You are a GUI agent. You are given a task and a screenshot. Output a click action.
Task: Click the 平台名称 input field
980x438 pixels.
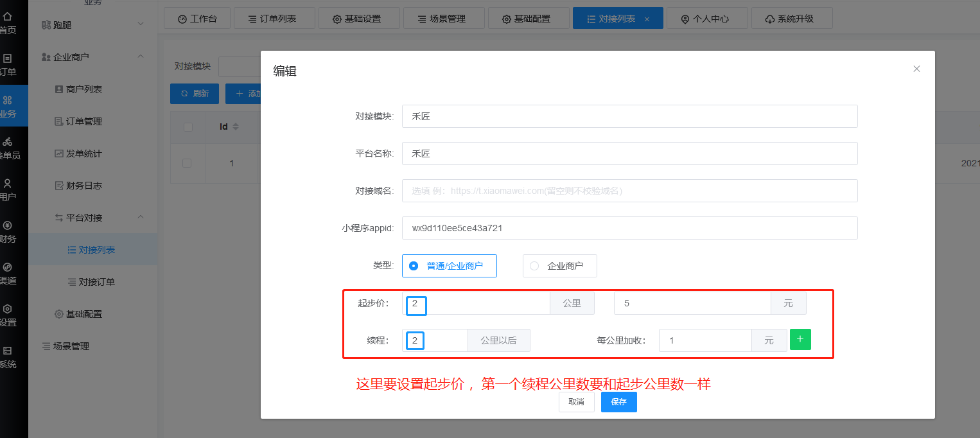pyautogui.click(x=629, y=153)
